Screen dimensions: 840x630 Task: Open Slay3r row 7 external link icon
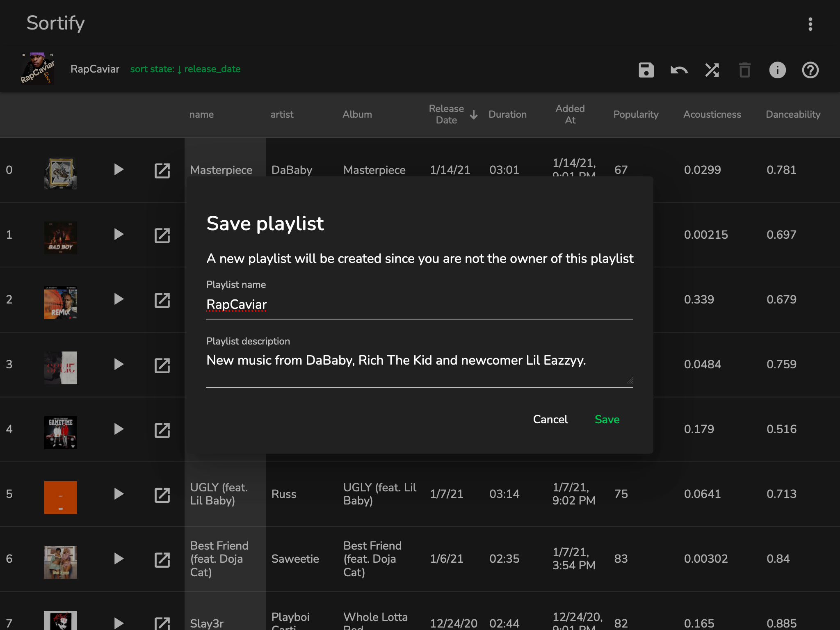click(162, 623)
